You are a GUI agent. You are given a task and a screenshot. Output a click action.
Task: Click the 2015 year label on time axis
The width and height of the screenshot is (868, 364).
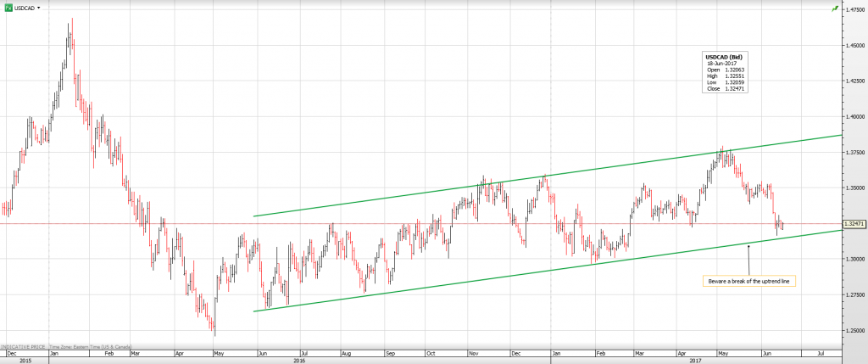25,360
